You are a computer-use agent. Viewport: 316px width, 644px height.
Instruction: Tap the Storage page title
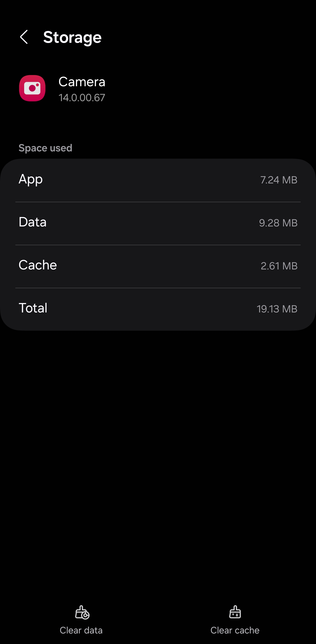(x=72, y=38)
